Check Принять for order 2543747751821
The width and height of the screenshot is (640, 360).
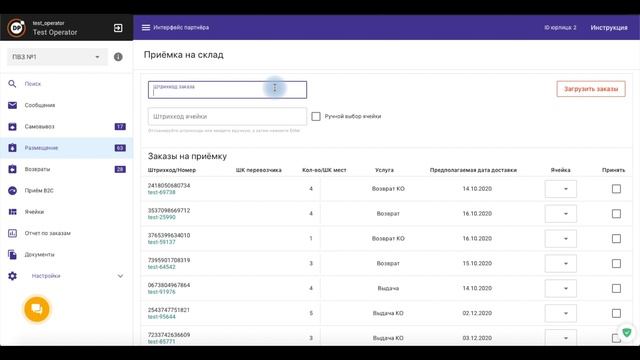coord(616,313)
